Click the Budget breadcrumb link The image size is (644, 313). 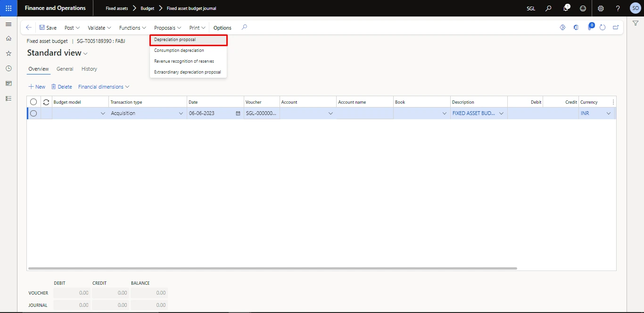(147, 8)
